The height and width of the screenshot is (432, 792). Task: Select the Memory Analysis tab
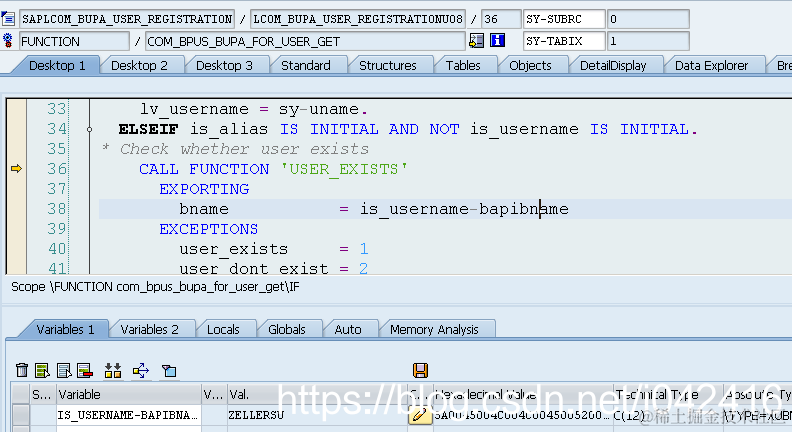click(x=434, y=329)
